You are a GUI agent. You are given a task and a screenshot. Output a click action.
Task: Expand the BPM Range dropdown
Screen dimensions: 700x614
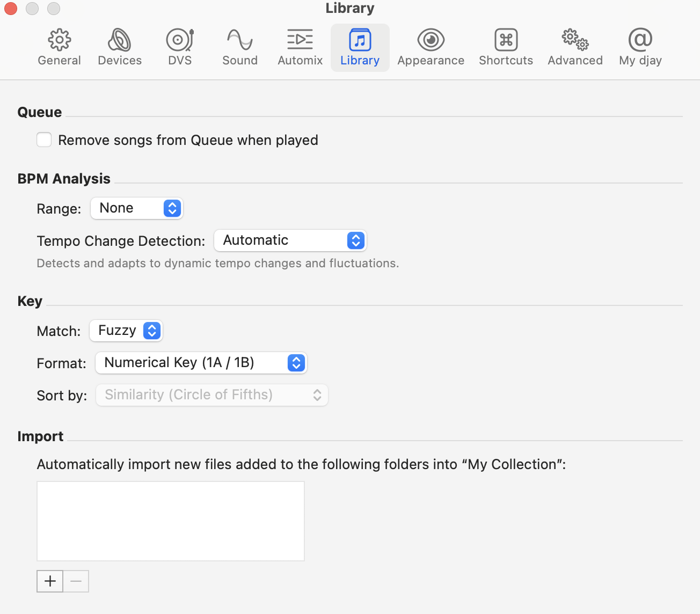pos(137,208)
